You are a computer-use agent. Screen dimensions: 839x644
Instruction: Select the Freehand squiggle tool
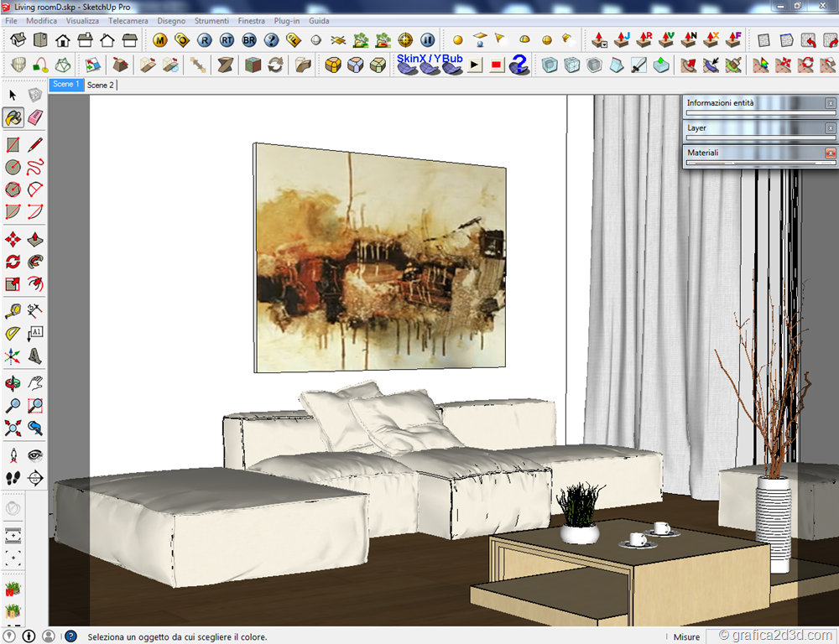35,168
